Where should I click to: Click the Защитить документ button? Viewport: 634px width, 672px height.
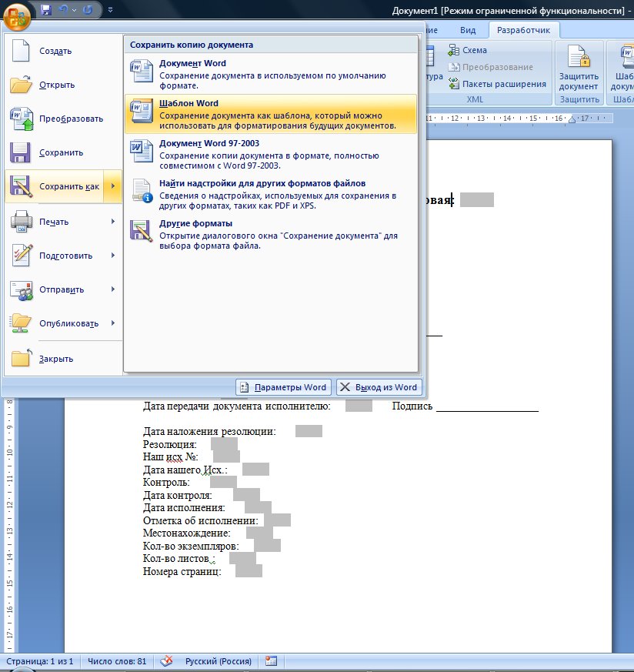579,69
